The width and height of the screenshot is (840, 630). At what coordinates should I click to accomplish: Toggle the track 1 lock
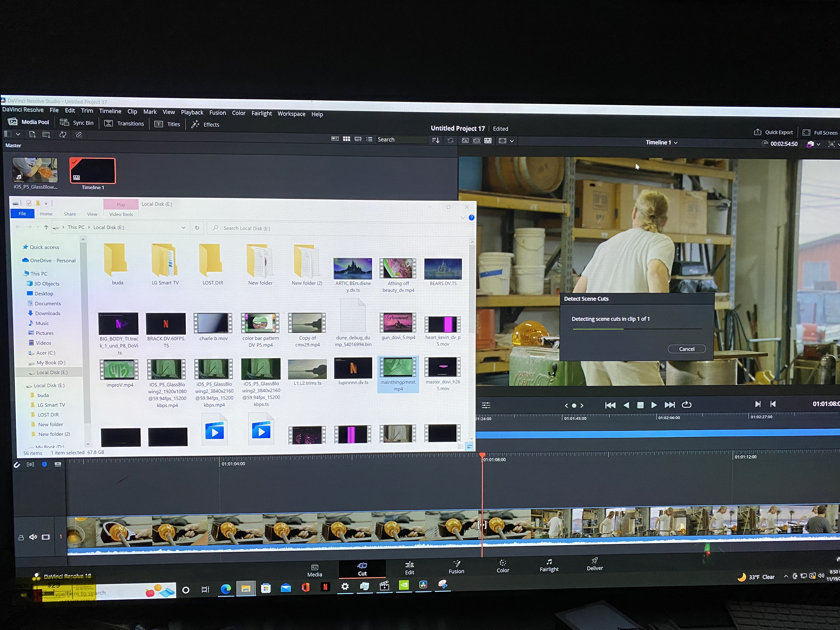(x=21, y=537)
